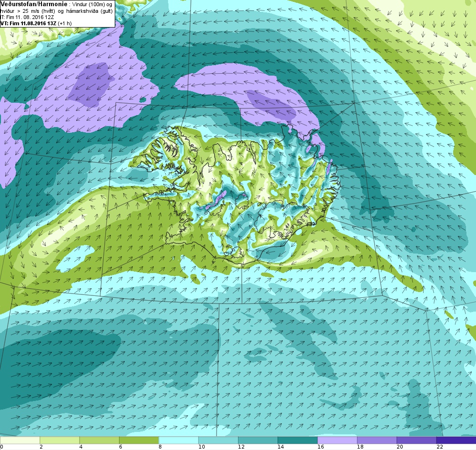Click the 16–18 m/s light purple legend swatch
This screenshot has width=476, height=450.
tap(337, 440)
